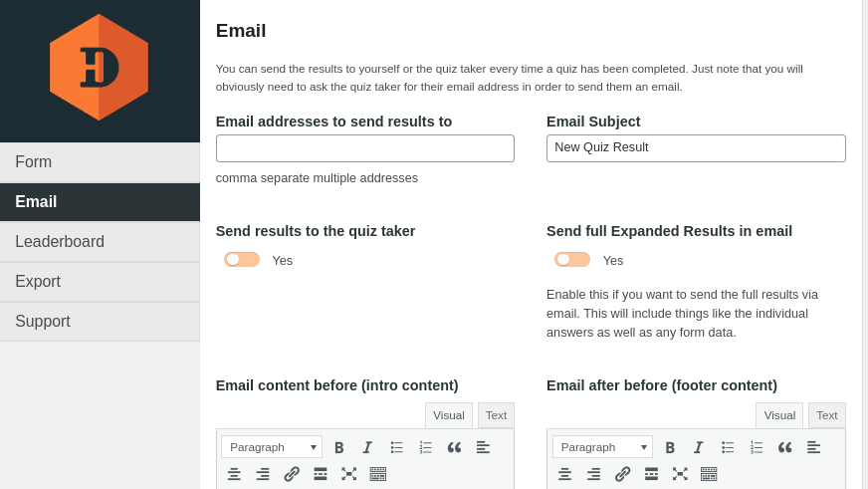Click numbered list icon in footer editor
This screenshot has height=489, width=868.
pos(757,447)
